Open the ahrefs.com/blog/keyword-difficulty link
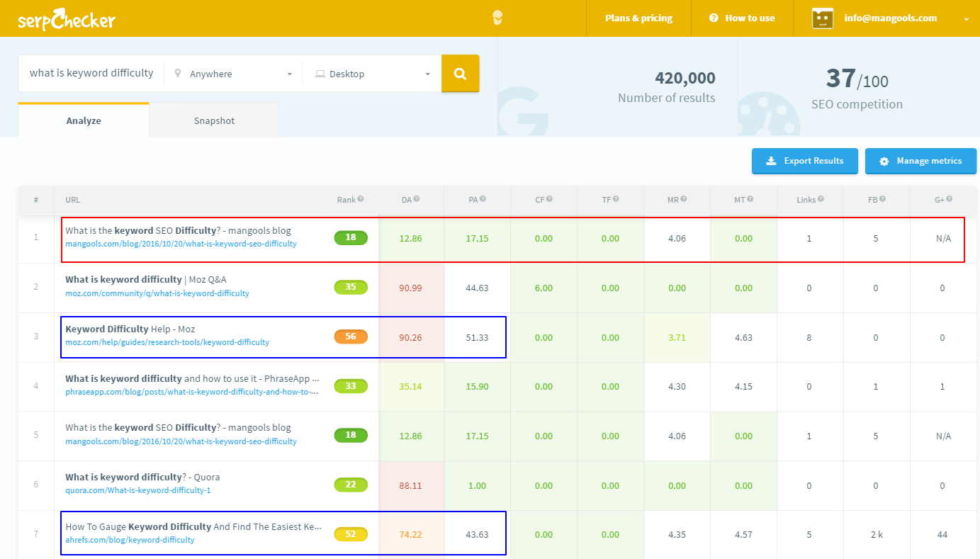 130,540
